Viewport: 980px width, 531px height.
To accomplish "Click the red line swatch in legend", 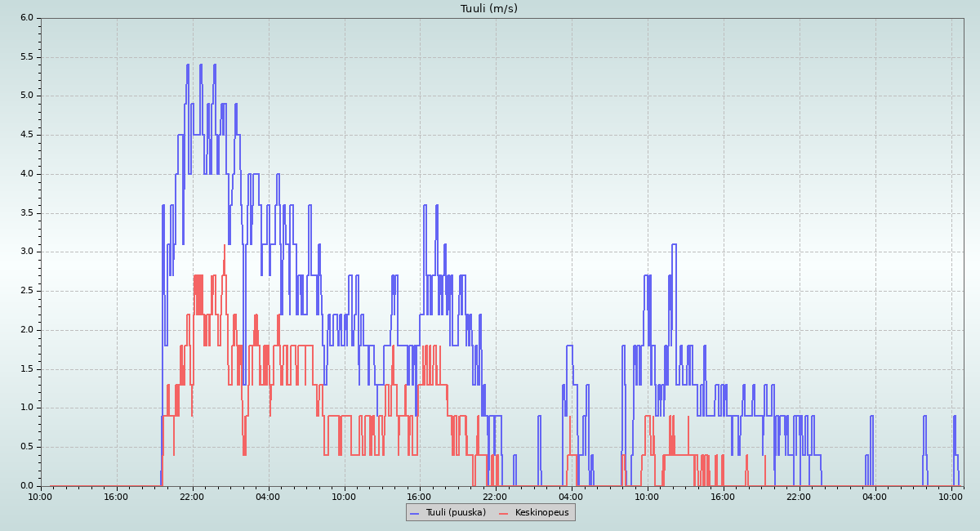I will tap(503, 513).
